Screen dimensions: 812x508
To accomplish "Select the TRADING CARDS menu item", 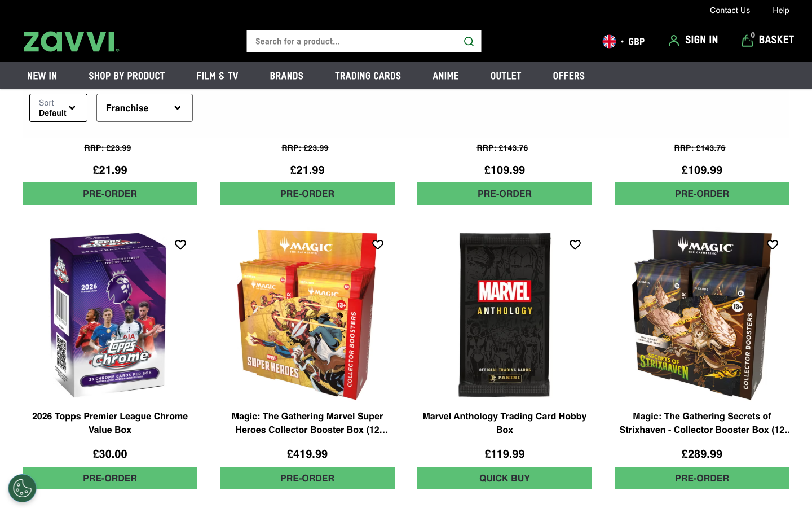I will click(x=368, y=75).
